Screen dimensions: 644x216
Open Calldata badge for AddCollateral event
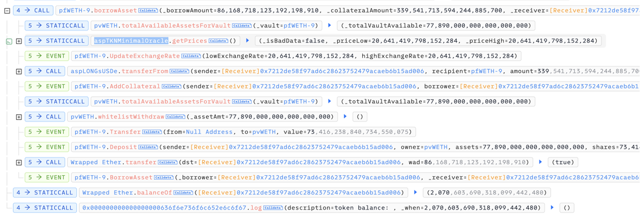click(171, 86)
